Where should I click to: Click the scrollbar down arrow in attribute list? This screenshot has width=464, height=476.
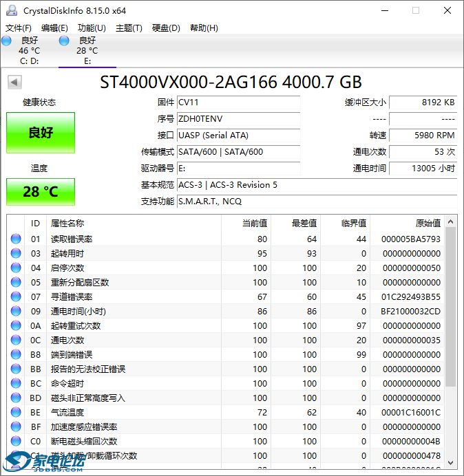[451, 463]
